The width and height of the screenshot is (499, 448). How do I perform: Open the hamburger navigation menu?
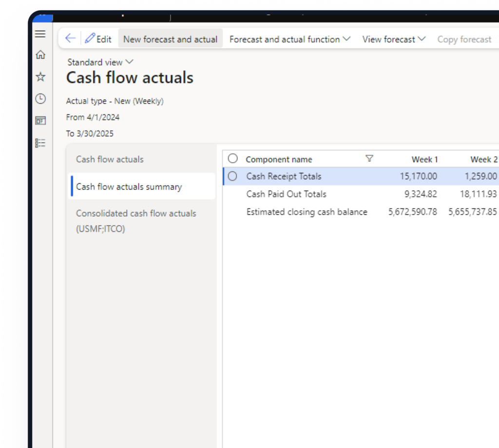coord(40,34)
